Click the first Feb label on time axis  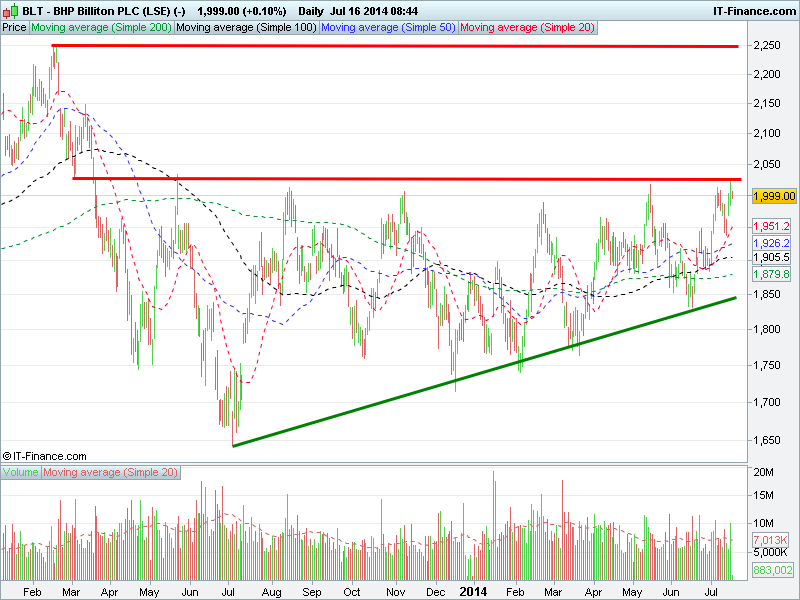click(32, 592)
